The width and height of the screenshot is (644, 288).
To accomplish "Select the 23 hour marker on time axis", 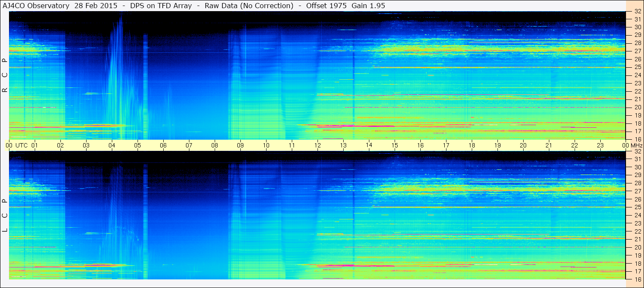I will pyautogui.click(x=600, y=145).
